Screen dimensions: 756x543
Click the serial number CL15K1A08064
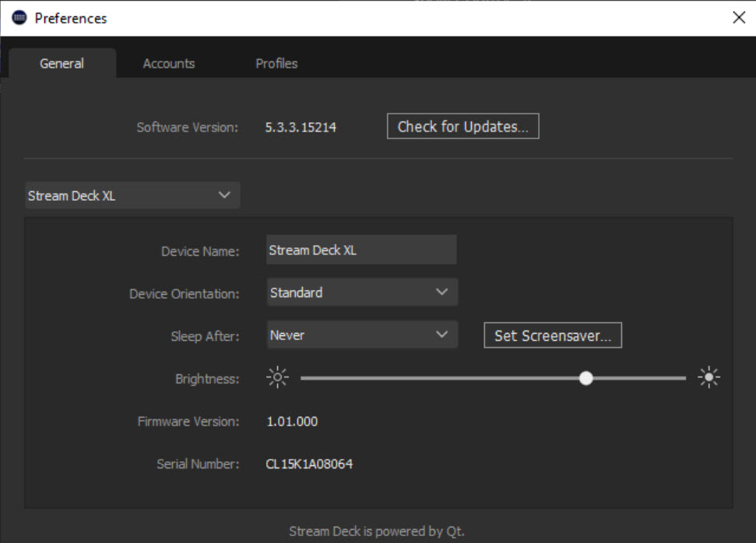coord(309,464)
